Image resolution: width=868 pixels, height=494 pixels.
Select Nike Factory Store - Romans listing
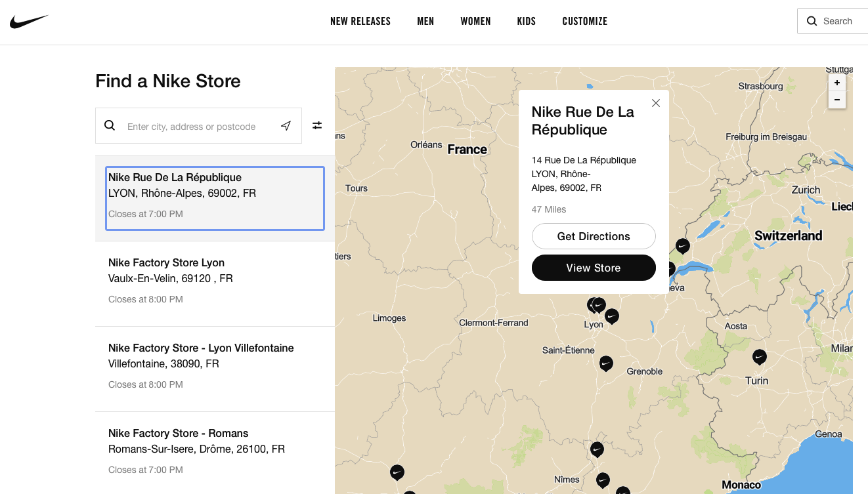coord(215,453)
